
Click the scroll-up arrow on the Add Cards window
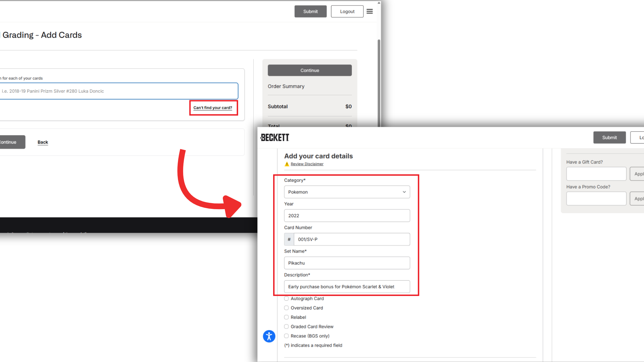pos(379,3)
